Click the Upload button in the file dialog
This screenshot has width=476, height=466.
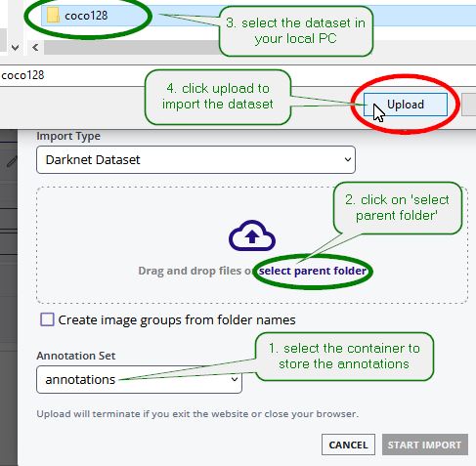[x=406, y=105]
